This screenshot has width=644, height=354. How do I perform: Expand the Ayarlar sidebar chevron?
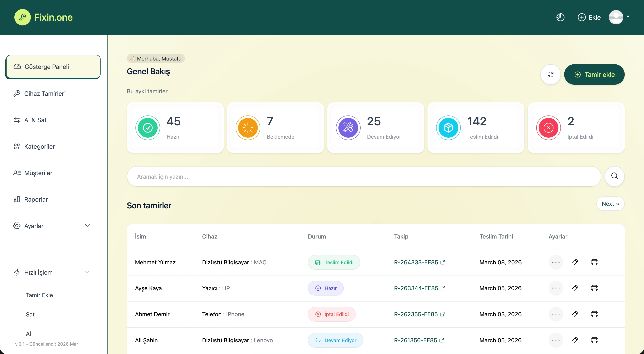(87, 226)
